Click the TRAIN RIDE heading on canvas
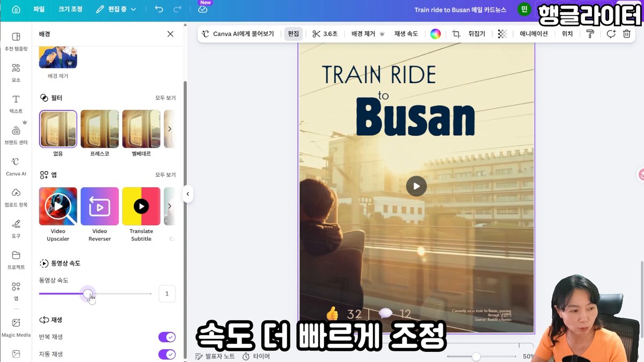Viewport: 644px width, 362px height. 379,75
